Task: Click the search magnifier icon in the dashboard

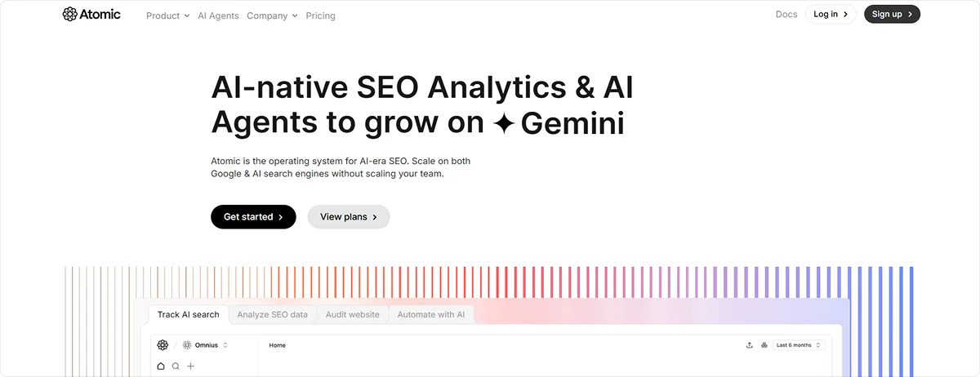Action: click(x=176, y=366)
